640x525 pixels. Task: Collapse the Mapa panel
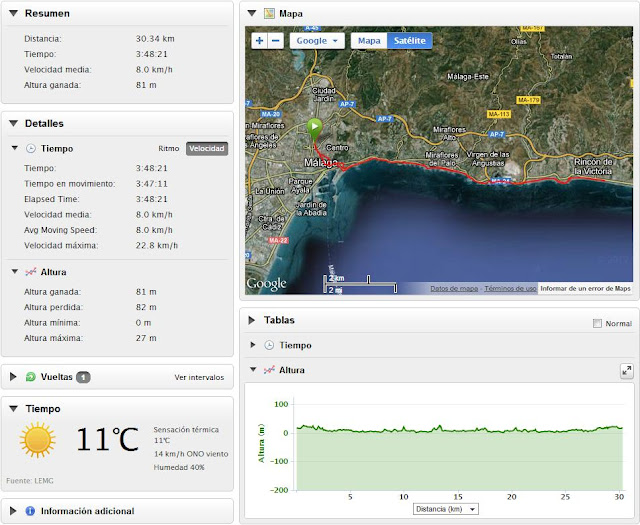tap(252, 13)
